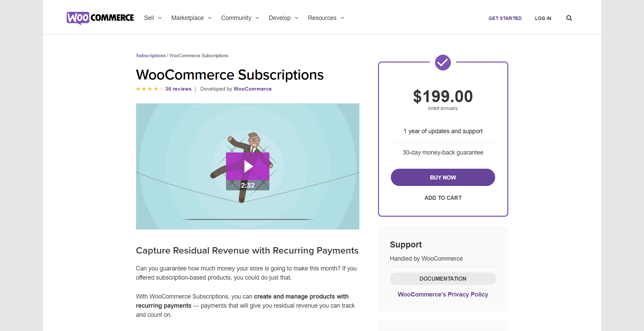
Task: Expand the Community dropdown chevron
Action: [257, 18]
